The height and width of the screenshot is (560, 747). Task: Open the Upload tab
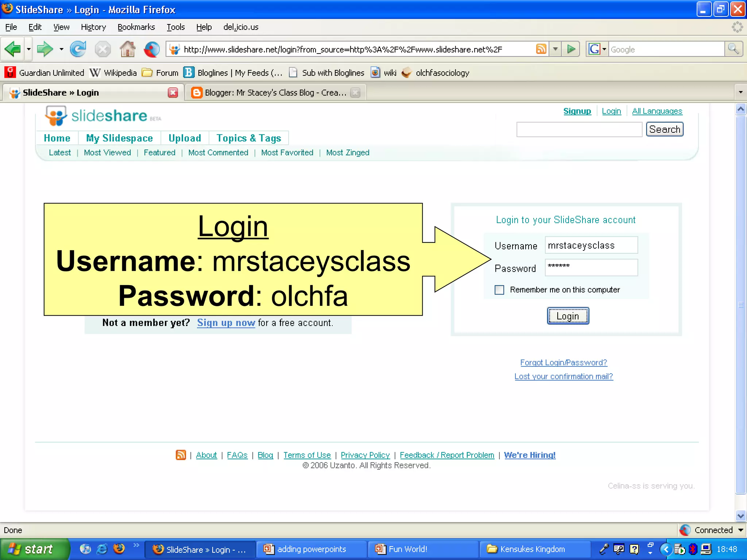(185, 138)
